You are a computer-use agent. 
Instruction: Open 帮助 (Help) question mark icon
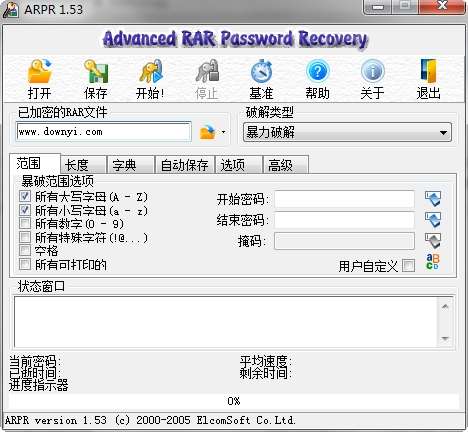pos(317,71)
